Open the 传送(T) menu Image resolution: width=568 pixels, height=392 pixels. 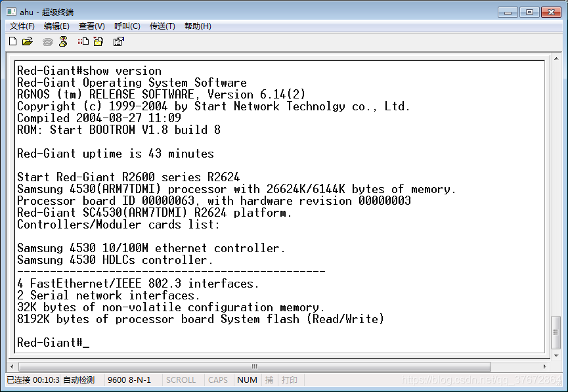[x=162, y=26]
